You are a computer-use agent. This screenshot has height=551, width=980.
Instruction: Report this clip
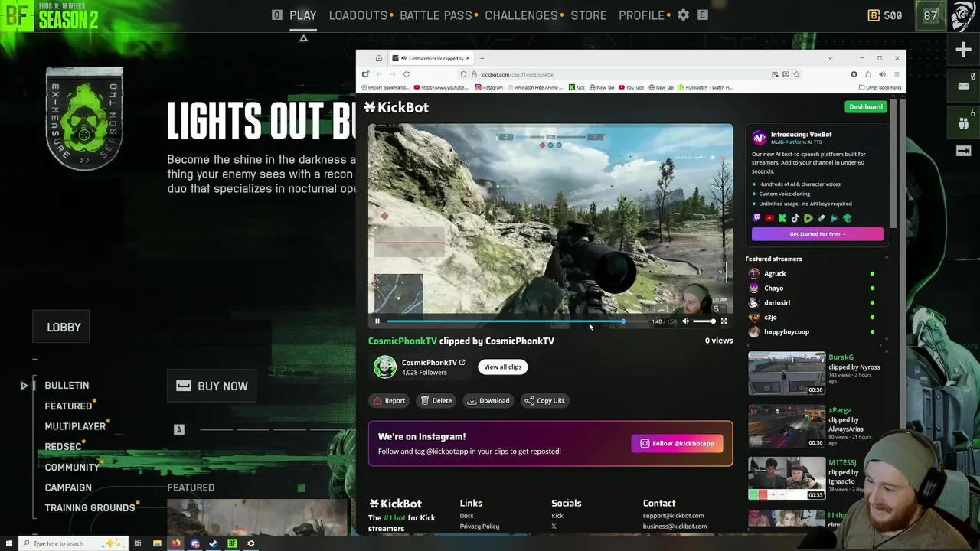389,400
